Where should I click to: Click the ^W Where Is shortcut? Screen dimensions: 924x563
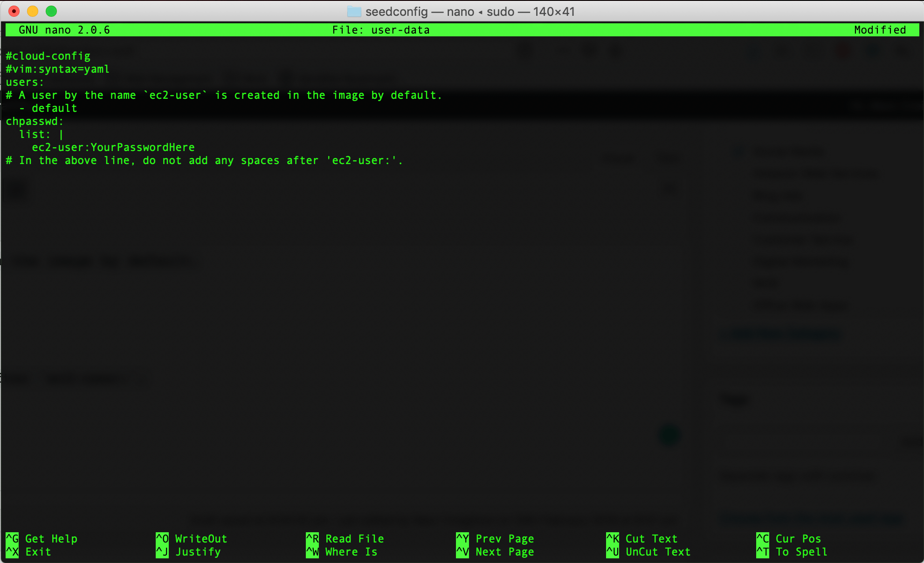tap(341, 552)
